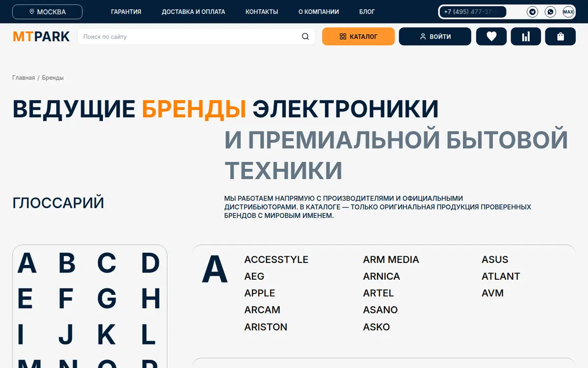Jump to letter H in glossary
The width and height of the screenshot is (588, 368).
tap(150, 299)
